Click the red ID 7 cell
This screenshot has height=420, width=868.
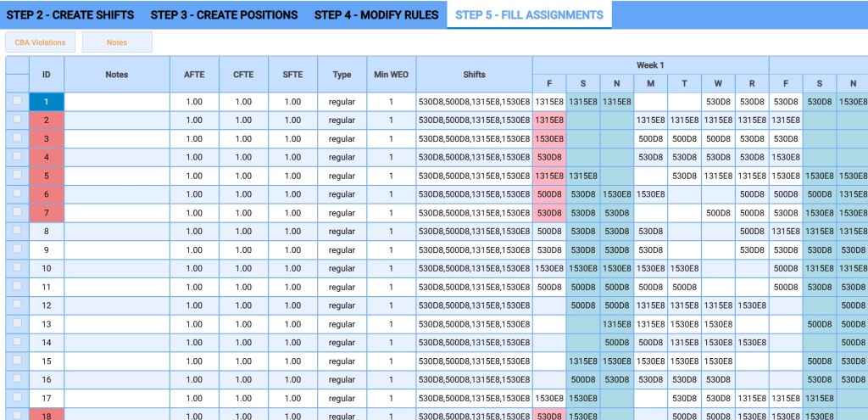[x=47, y=213]
